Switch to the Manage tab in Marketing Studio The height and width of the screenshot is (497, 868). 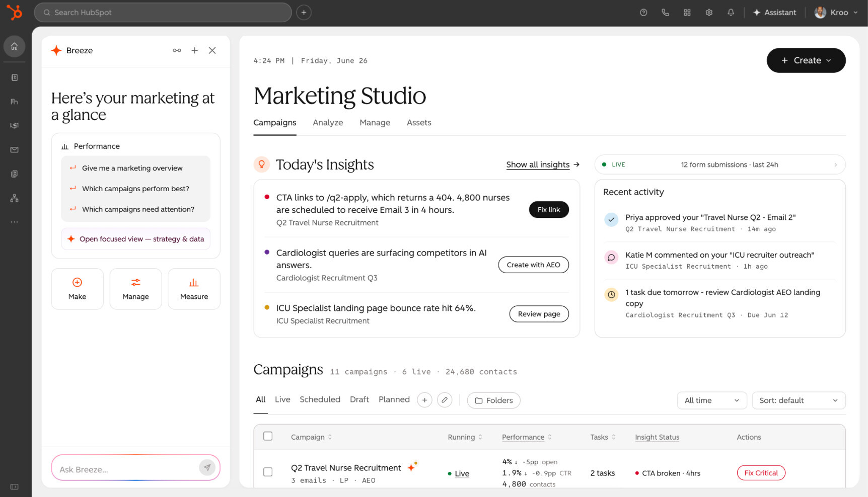click(375, 123)
